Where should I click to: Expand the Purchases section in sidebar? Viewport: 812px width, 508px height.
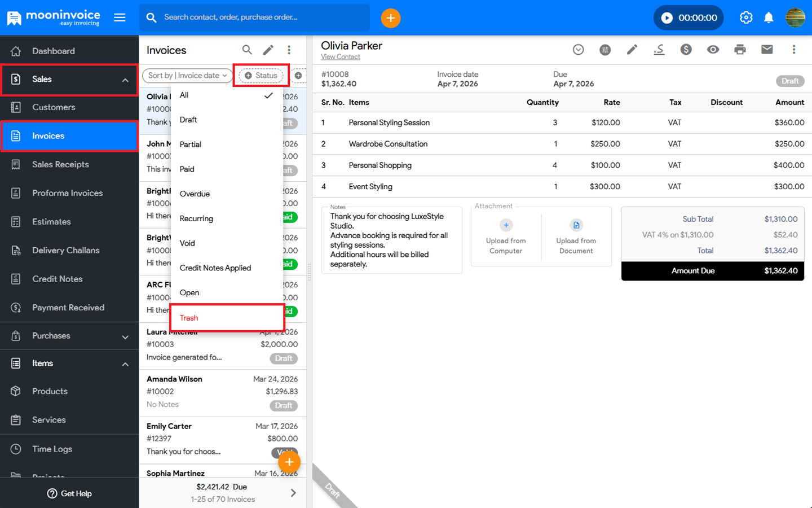pos(125,336)
